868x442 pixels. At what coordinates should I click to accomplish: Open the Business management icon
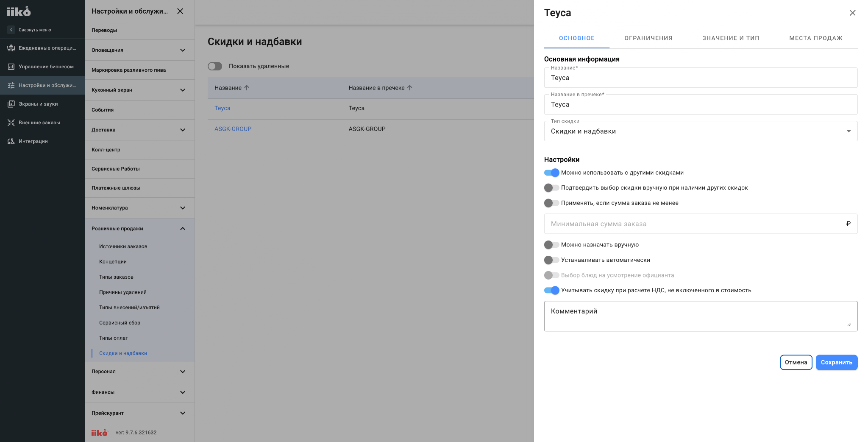(11, 67)
